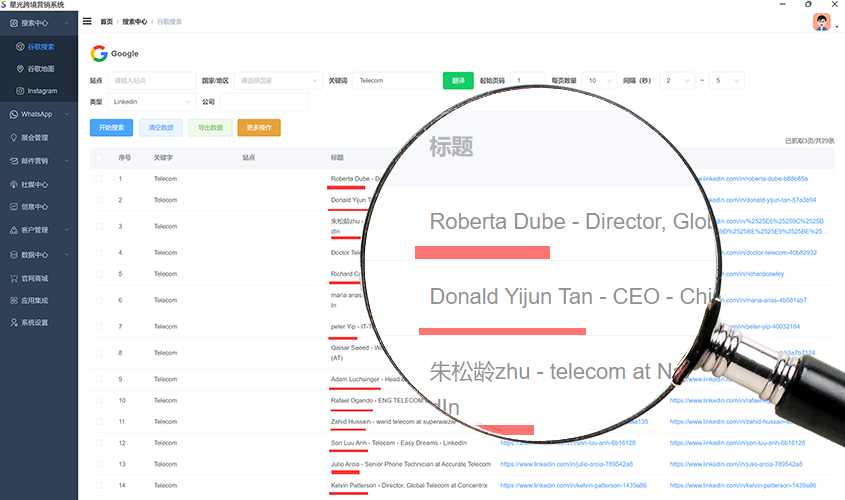Open the 搜索中心 sidebar icon
Viewport: 845px width, 500px height.
tap(14, 23)
